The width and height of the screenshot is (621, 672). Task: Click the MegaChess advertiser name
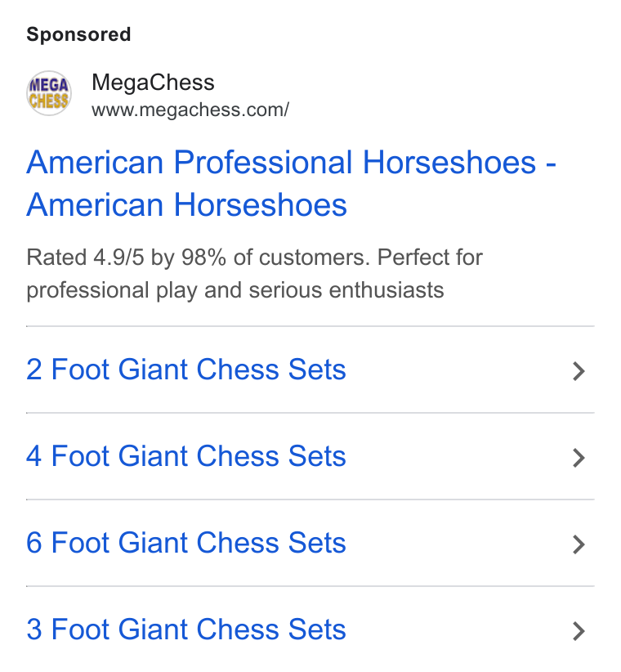(x=153, y=83)
